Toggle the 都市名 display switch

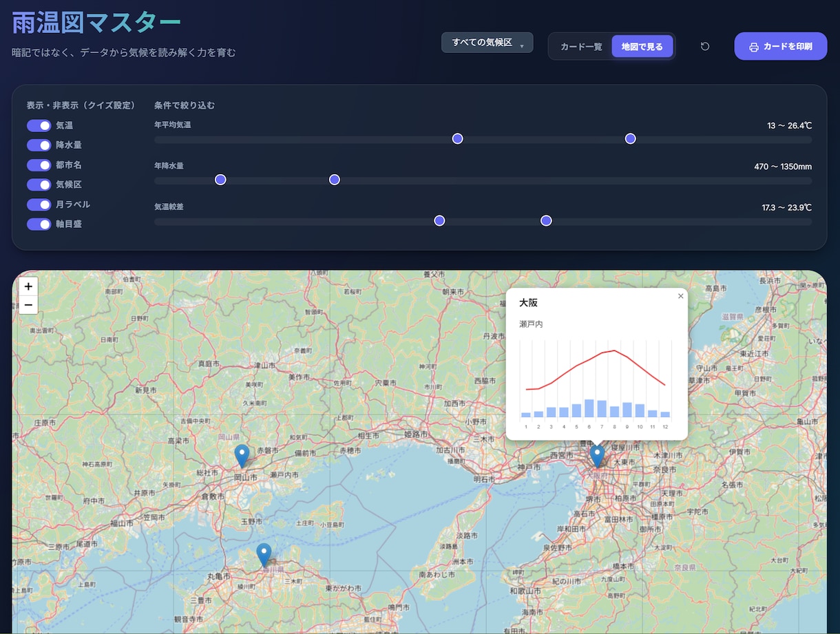pos(39,165)
